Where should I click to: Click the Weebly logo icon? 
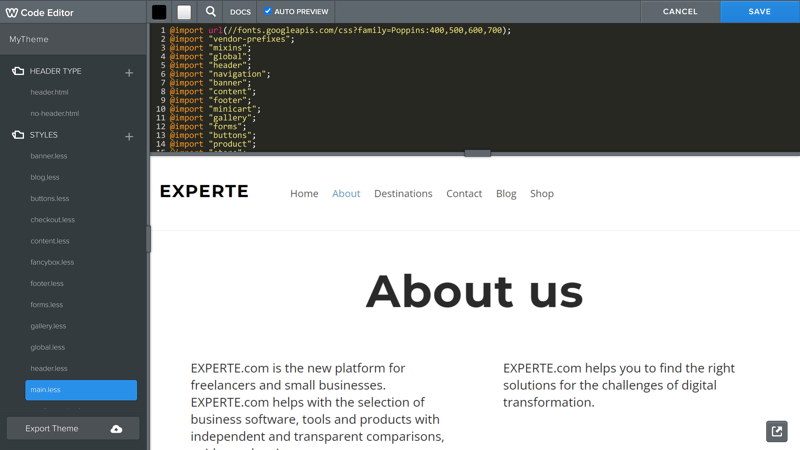pyautogui.click(x=12, y=13)
